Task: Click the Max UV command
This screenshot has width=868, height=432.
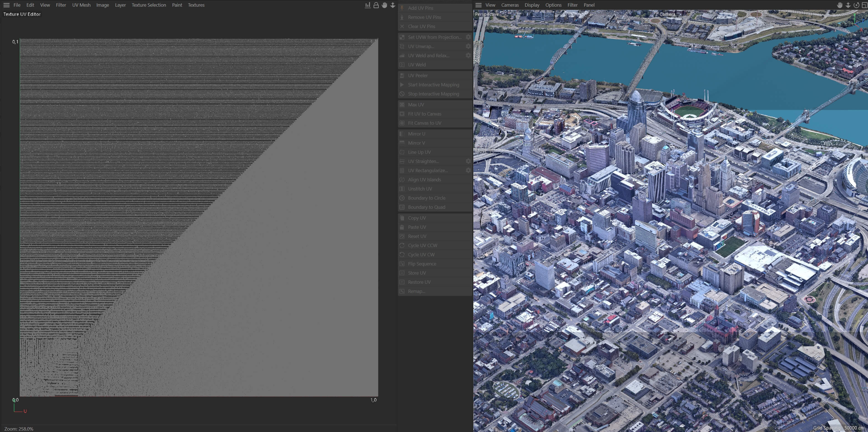Action: pos(435,105)
